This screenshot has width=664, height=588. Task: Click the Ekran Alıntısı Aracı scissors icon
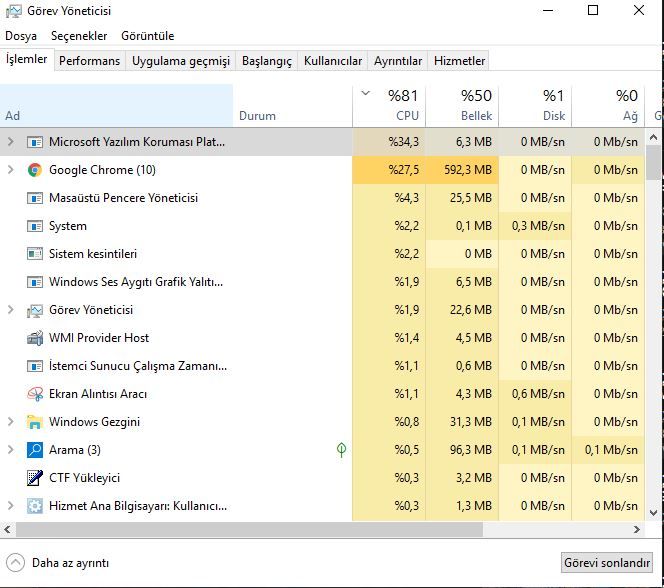pyautogui.click(x=35, y=394)
